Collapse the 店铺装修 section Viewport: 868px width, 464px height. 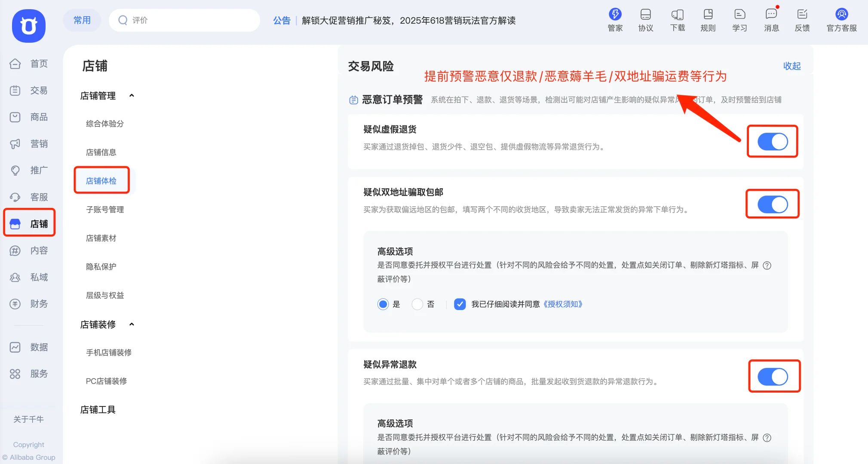click(x=132, y=324)
